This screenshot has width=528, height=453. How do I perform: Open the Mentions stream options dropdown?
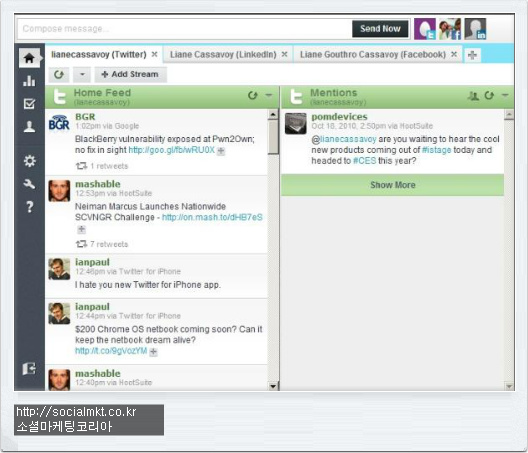click(505, 95)
